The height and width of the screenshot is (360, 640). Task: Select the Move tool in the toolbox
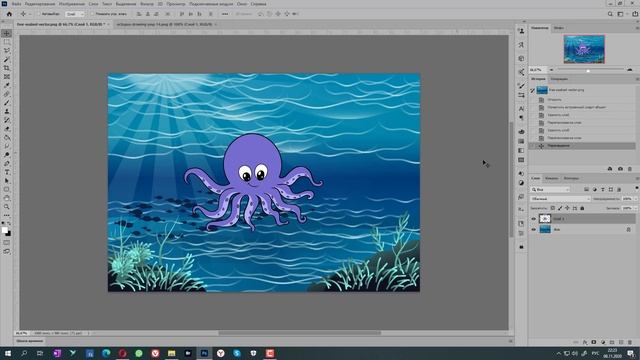tap(7, 33)
